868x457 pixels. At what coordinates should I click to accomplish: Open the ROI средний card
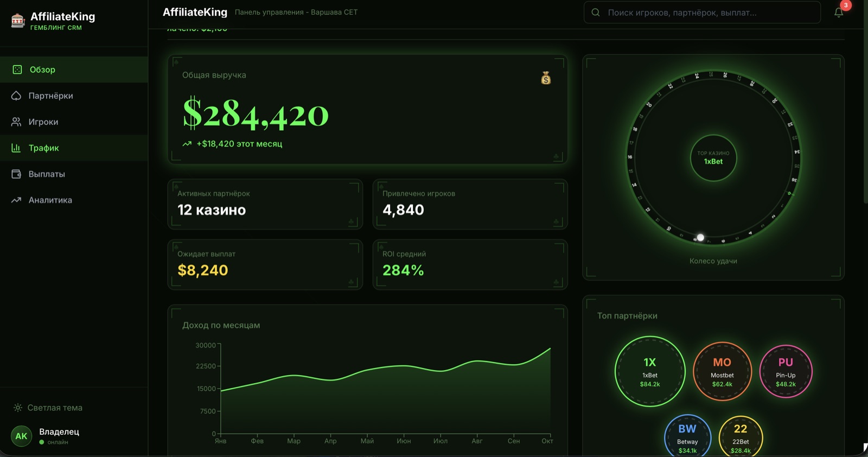470,264
